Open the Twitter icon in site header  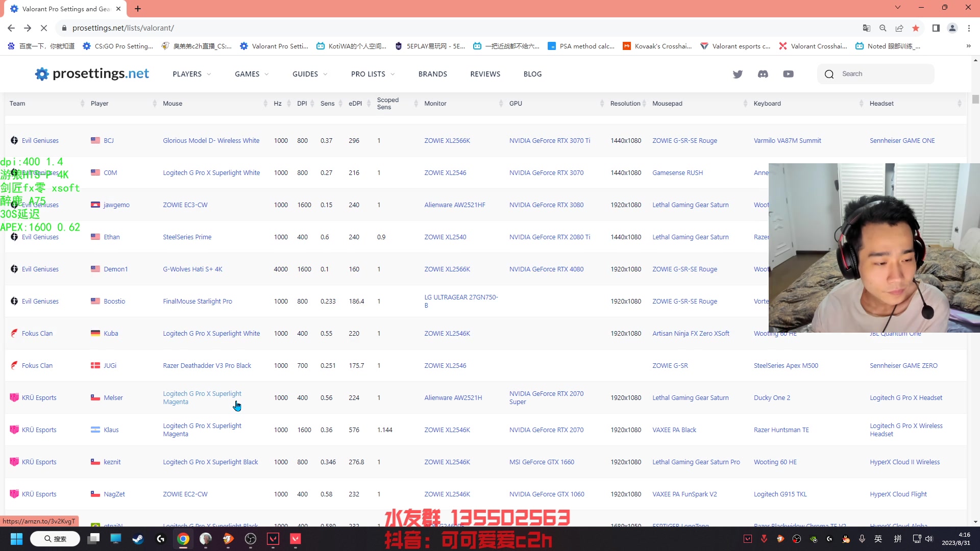[x=738, y=74]
